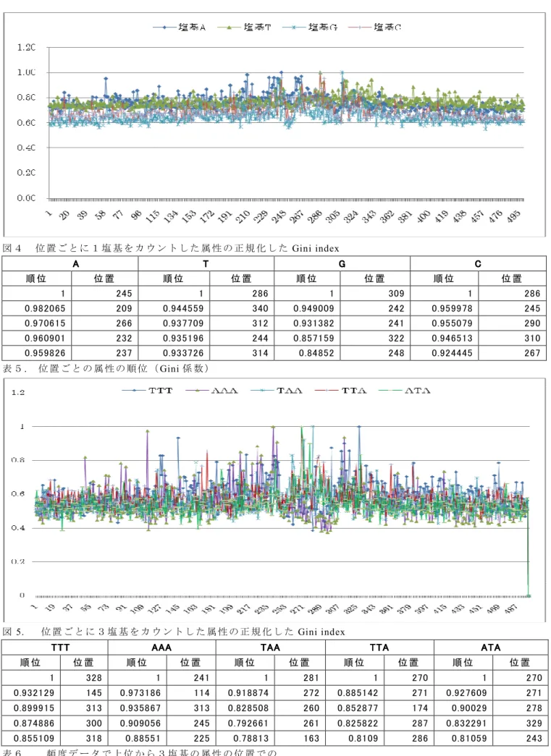Click the 塩基G legend entry
This screenshot has width=551, height=756.
click(310, 27)
